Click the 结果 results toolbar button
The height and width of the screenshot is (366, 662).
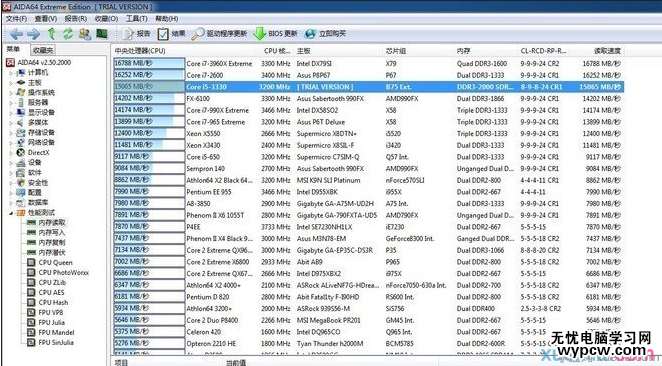171,34
